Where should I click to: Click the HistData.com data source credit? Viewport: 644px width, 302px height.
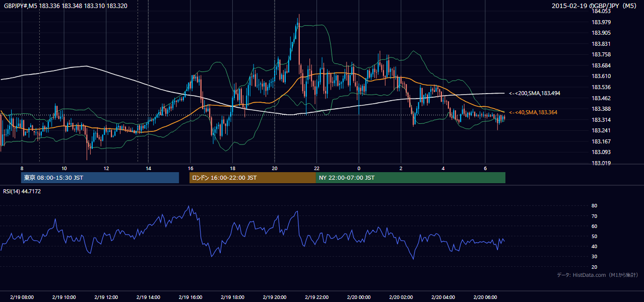point(598,275)
